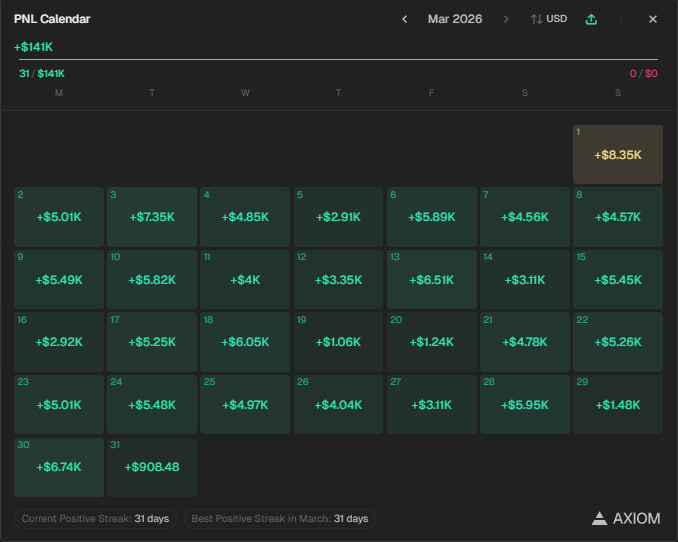Go to previous month with left chevron
This screenshot has width=678, height=542.
[x=405, y=19]
